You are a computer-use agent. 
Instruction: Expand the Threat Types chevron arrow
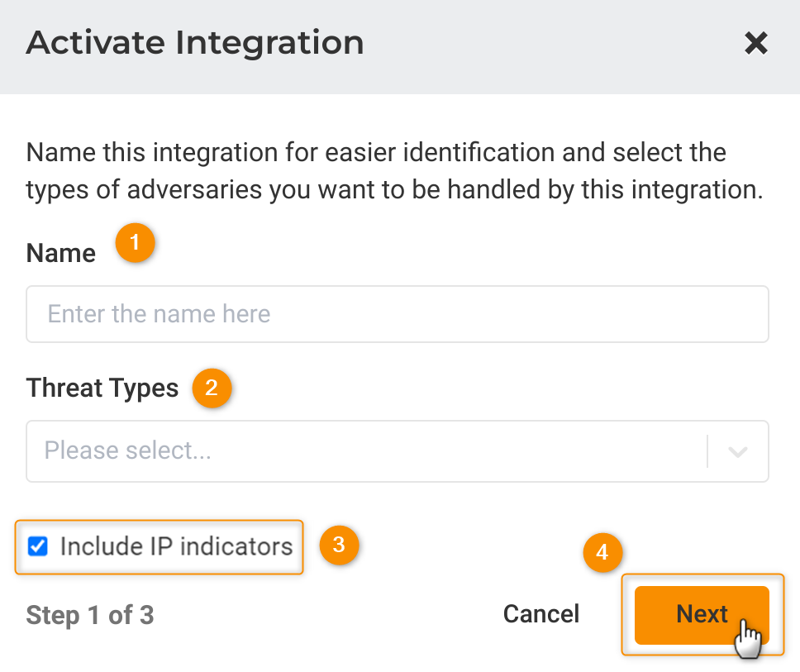pyautogui.click(x=738, y=451)
